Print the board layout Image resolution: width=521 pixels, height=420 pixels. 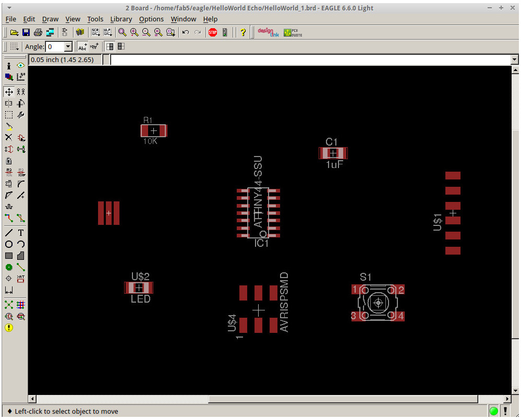click(38, 32)
